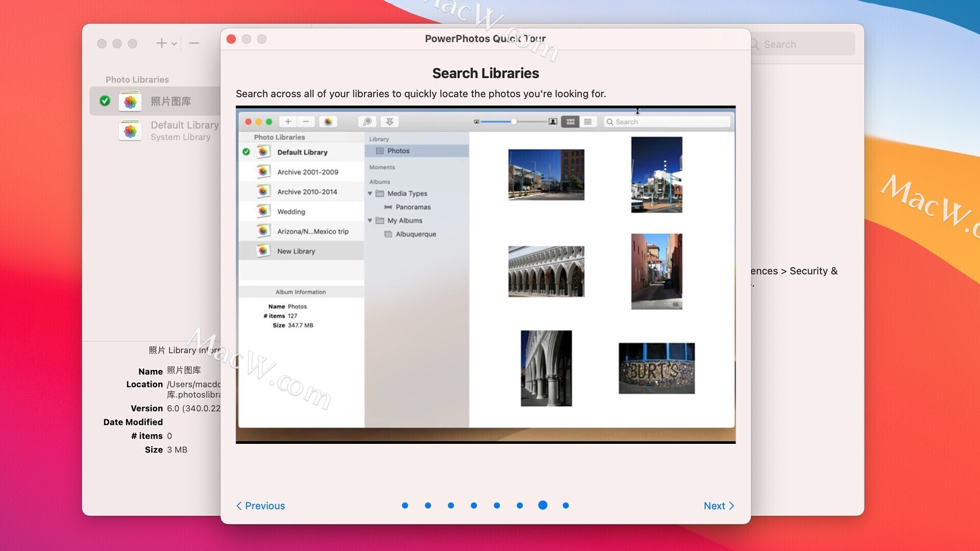Jump to the fourth tour page dot
The image size is (980, 551).
click(474, 506)
